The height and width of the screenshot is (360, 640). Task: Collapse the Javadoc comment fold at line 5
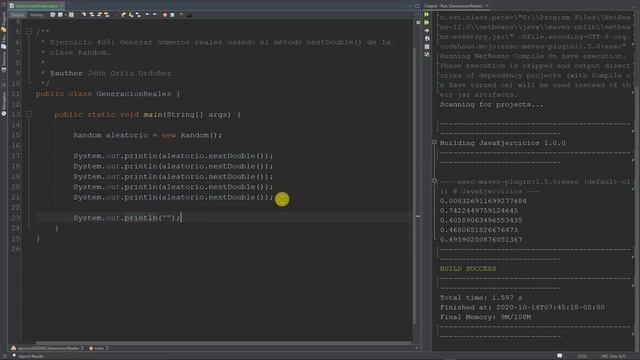point(29,31)
